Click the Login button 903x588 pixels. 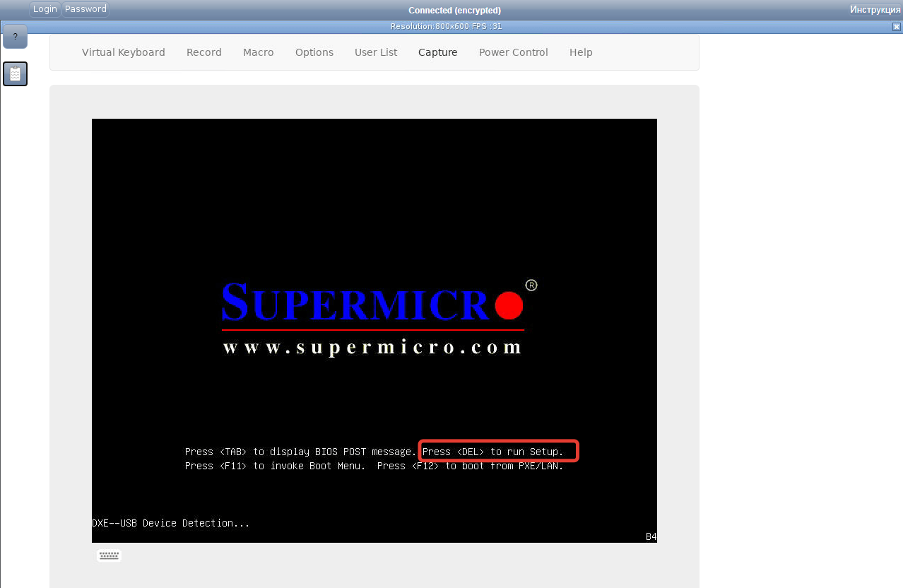(45, 9)
